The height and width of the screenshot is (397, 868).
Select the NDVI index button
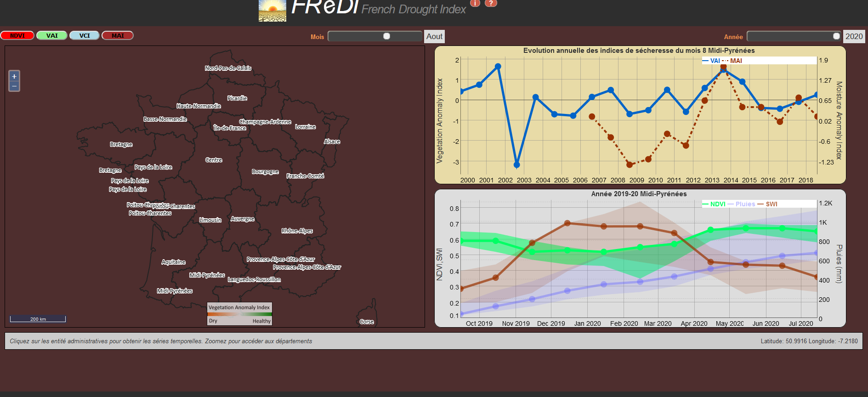[17, 35]
